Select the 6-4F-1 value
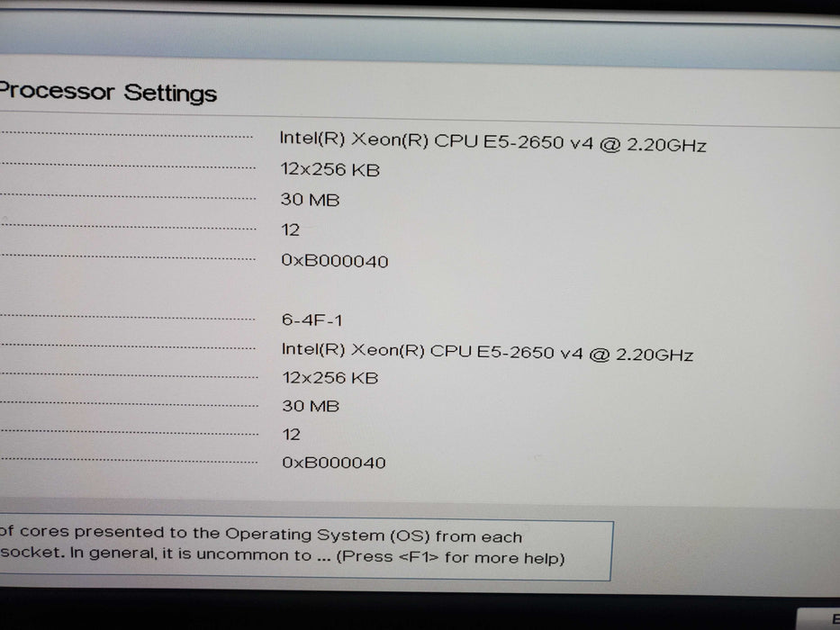840x630 pixels. pyautogui.click(x=312, y=319)
